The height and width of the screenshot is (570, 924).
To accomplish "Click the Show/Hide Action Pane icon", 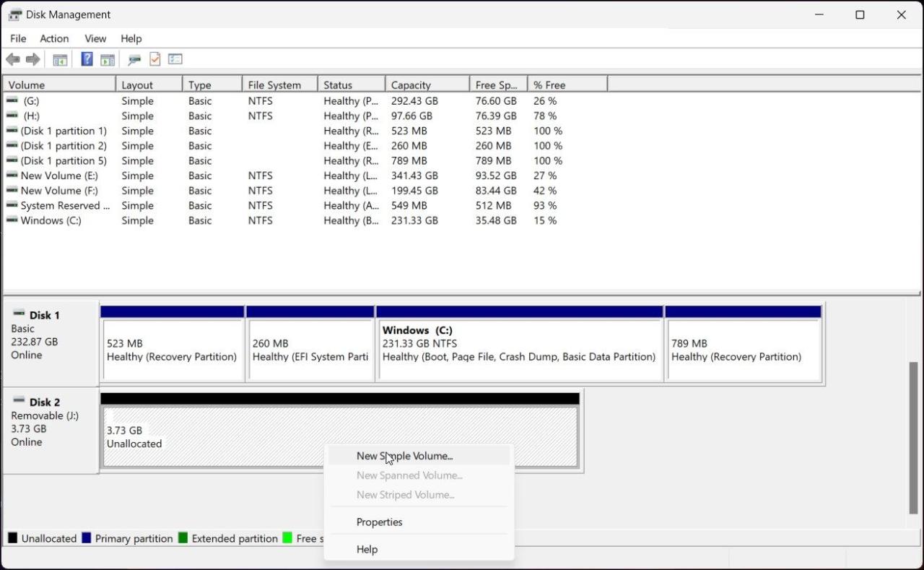I will tap(108, 60).
